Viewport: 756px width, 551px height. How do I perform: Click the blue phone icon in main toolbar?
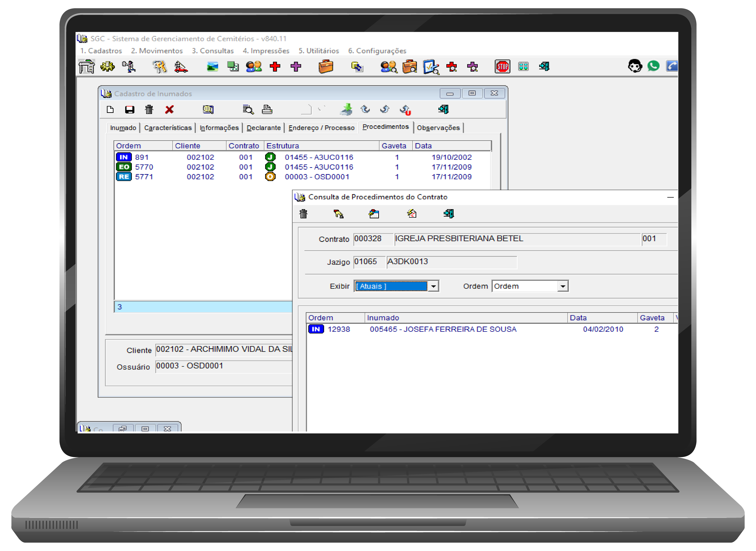[672, 66]
